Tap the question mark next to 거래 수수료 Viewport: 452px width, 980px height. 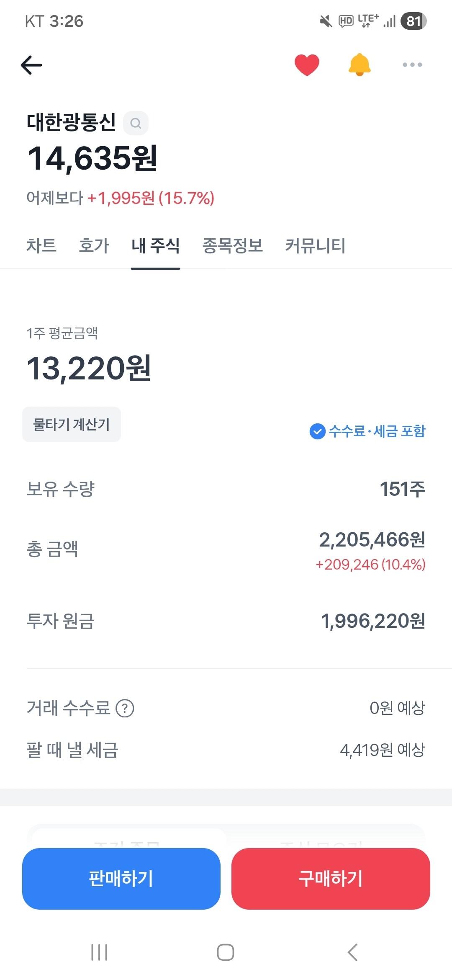click(x=125, y=708)
